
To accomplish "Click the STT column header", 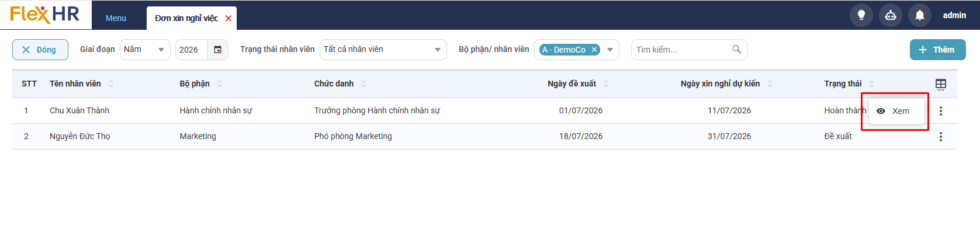I will pos(29,84).
